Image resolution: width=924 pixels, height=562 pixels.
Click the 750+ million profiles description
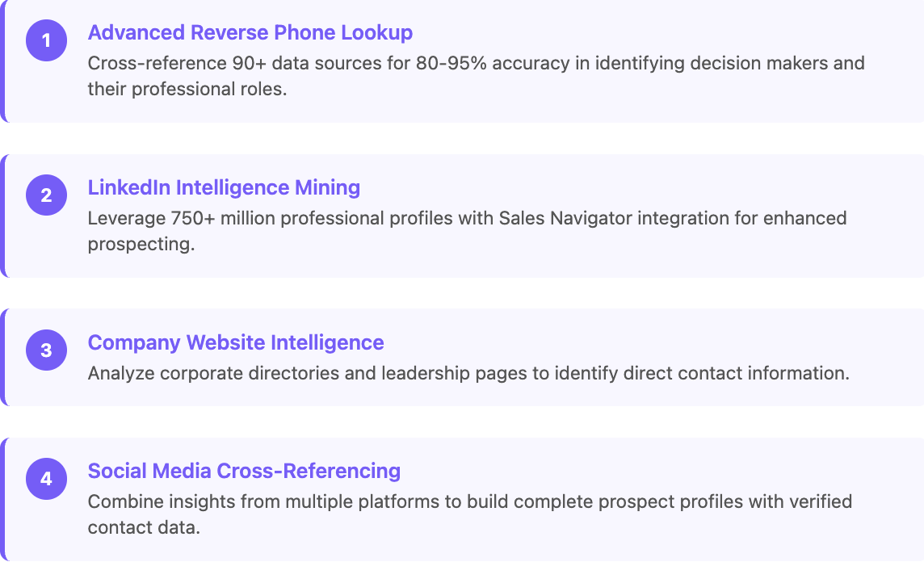coord(468,231)
